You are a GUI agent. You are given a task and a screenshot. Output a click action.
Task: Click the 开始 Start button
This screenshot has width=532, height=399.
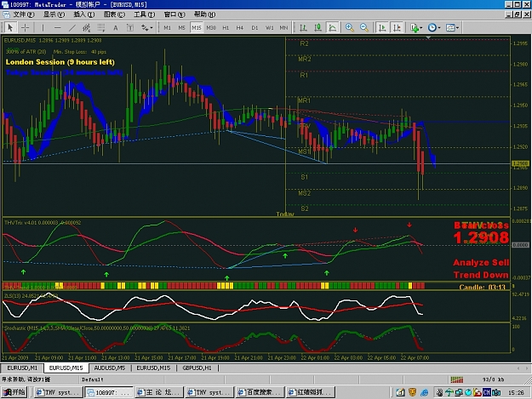(14, 392)
